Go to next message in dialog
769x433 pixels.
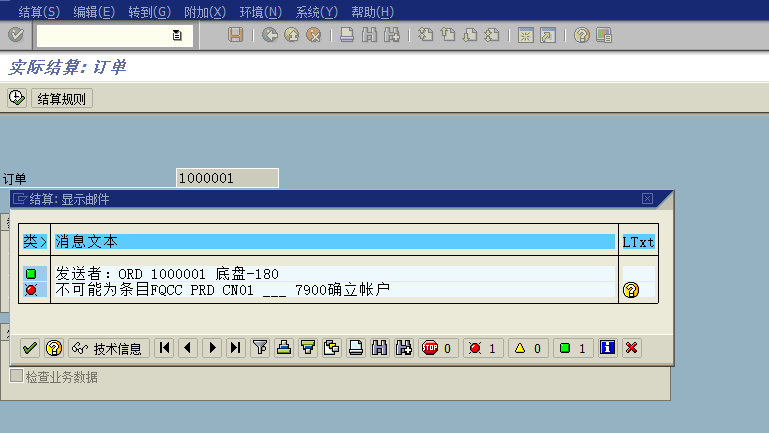pyautogui.click(x=212, y=348)
